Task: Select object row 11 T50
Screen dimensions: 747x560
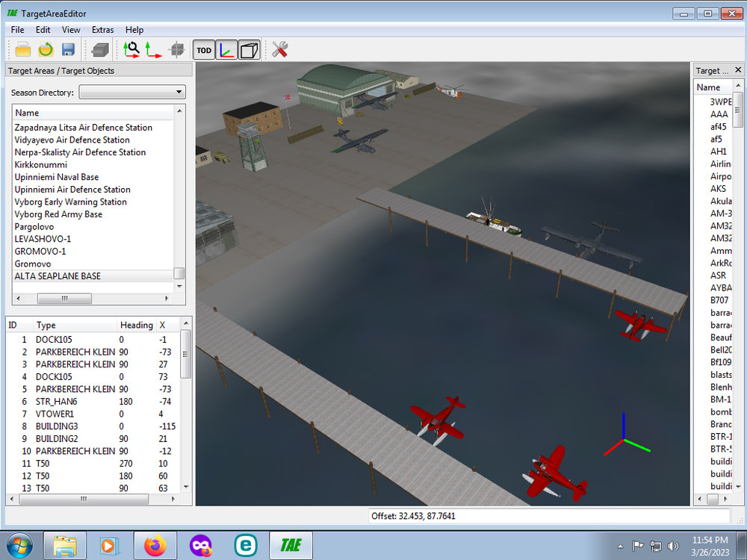Action: tap(93, 464)
